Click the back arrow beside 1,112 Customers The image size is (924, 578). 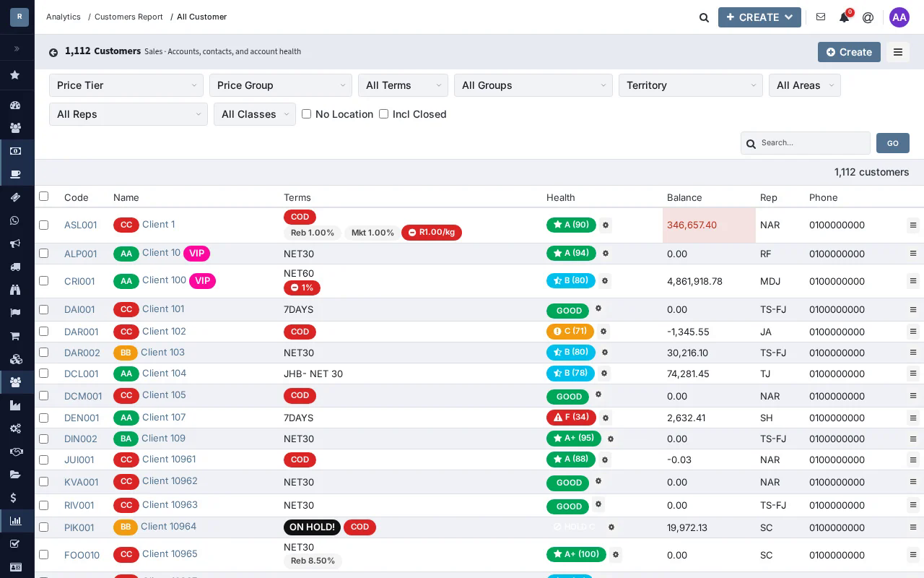click(53, 52)
